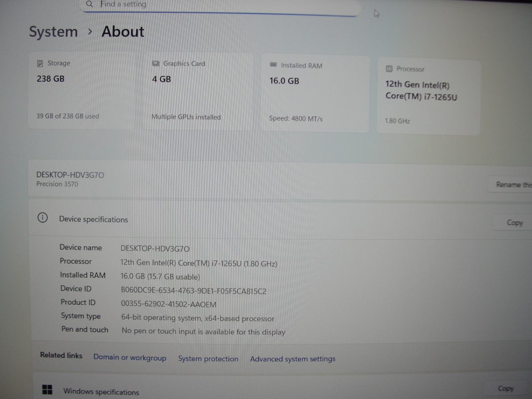Select the 1.80 GHz processor speed text
This screenshot has width=532, height=399.
pyautogui.click(x=397, y=121)
